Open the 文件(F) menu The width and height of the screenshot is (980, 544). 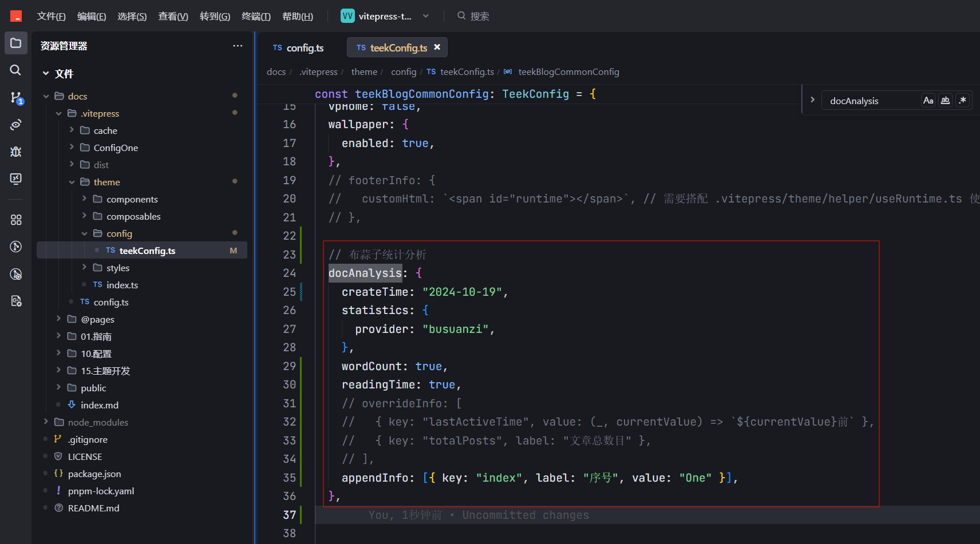51,16
